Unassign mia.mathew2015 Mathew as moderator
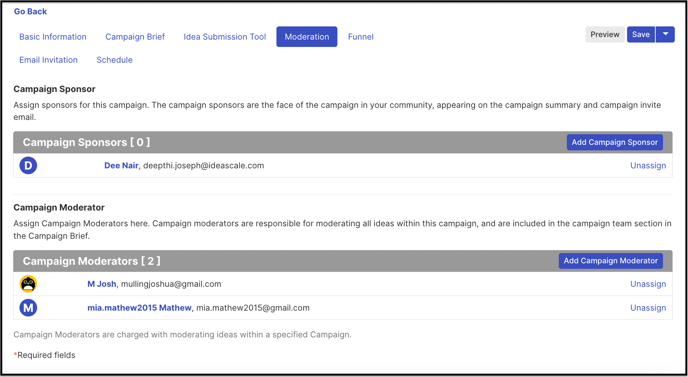The height and width of the screenshot is (377, 688). [x=648, y=308]
